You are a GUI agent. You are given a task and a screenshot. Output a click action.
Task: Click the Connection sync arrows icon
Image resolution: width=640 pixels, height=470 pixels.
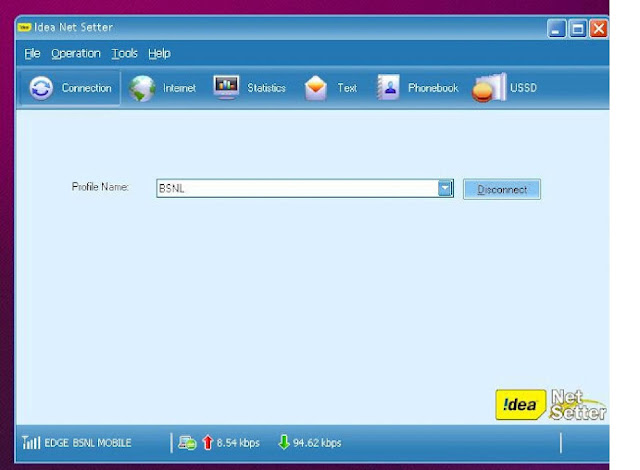[x=41, y=88]
